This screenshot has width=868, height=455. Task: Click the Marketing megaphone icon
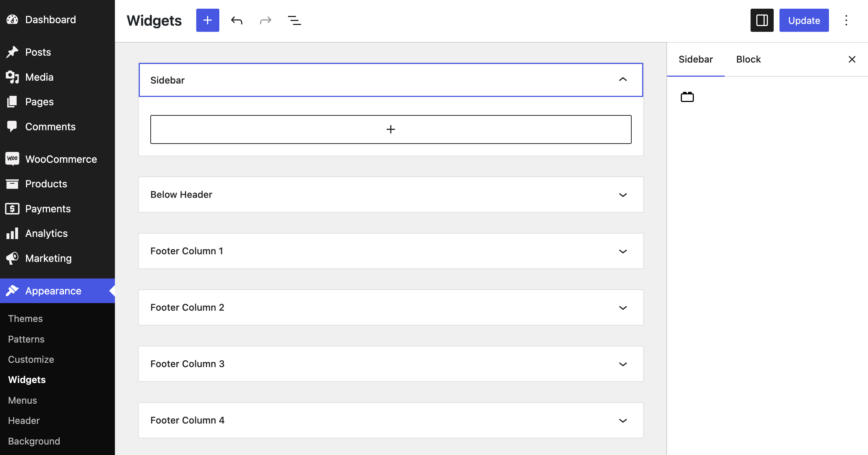12,258
